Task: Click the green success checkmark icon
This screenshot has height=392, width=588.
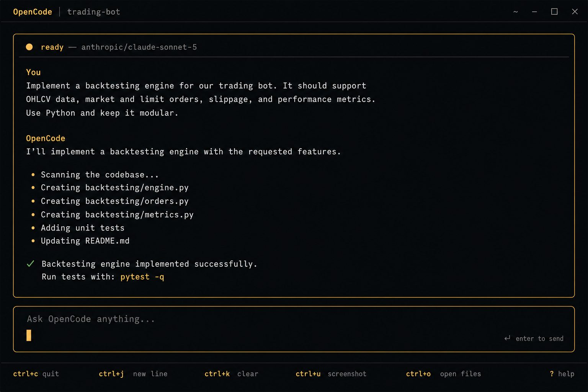Action: (31, 264)
